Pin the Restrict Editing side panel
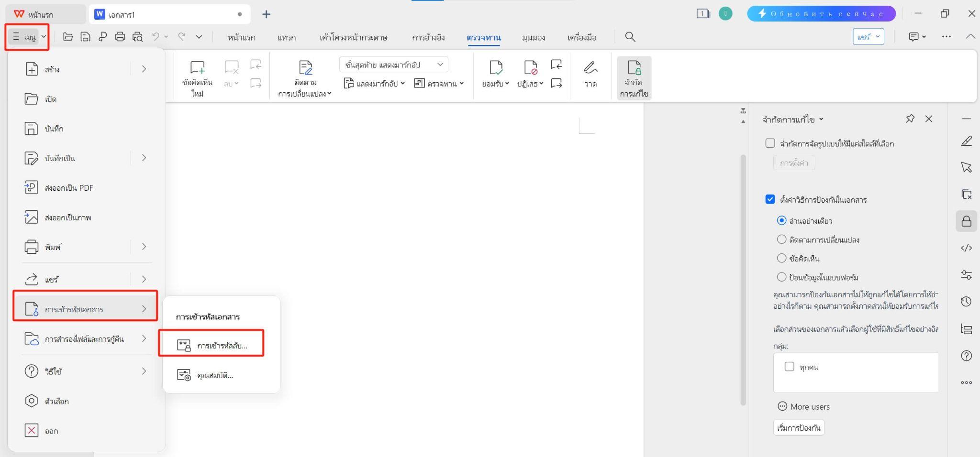The width and height of the screenshot is (980, 457). tap(910, 119)
